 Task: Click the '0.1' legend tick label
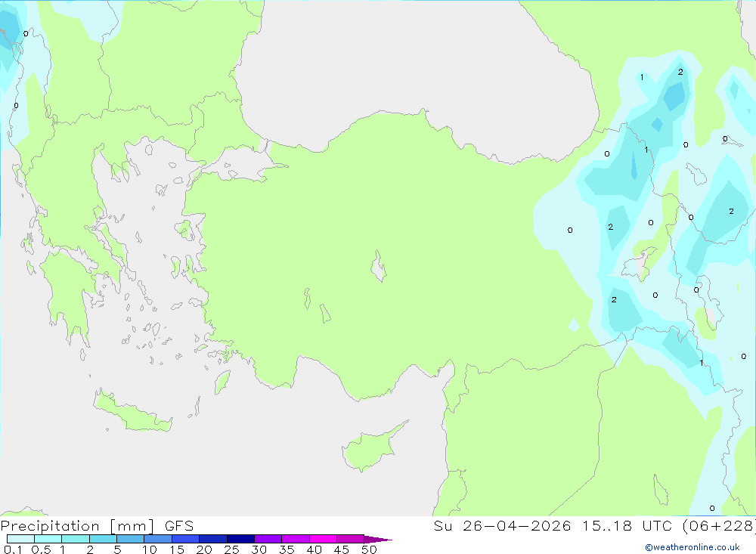pos(13,549)
